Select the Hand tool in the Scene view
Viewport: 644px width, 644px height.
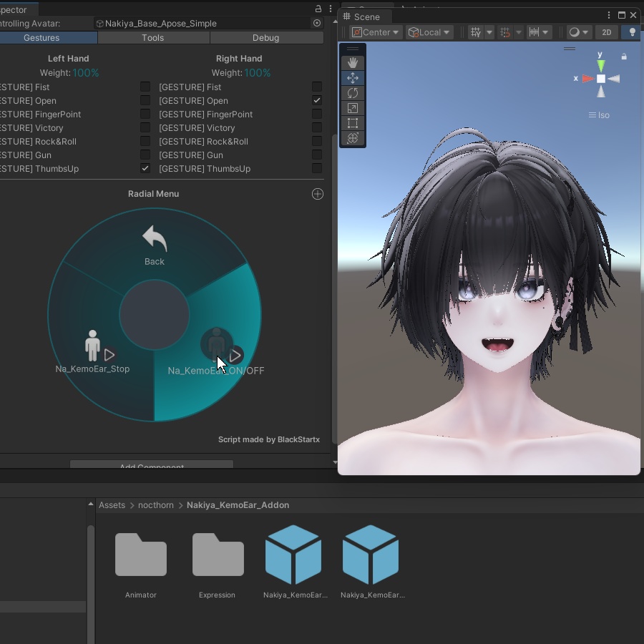(x=352, y=63)
